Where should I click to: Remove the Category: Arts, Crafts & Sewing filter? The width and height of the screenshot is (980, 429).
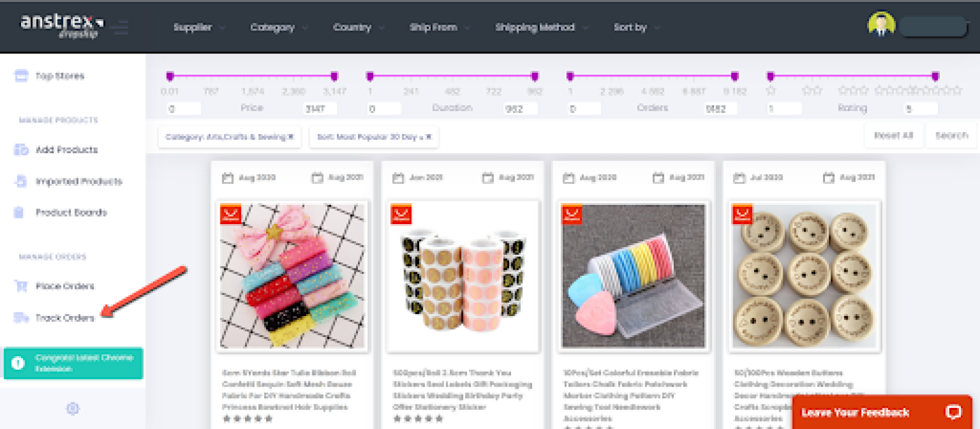click(x=291, y=137)
